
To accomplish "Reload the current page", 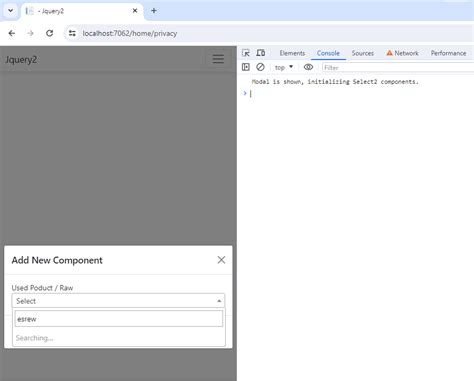I will [49, 33].
